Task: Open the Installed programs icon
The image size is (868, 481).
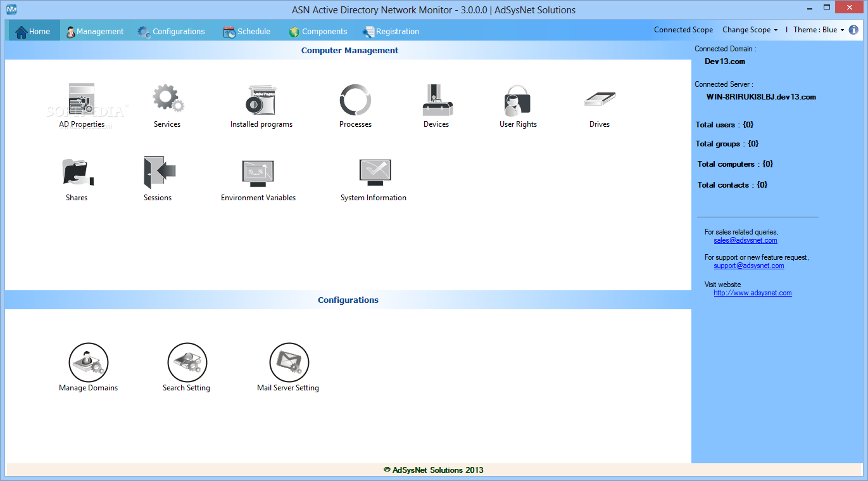Action: point(261,99)
